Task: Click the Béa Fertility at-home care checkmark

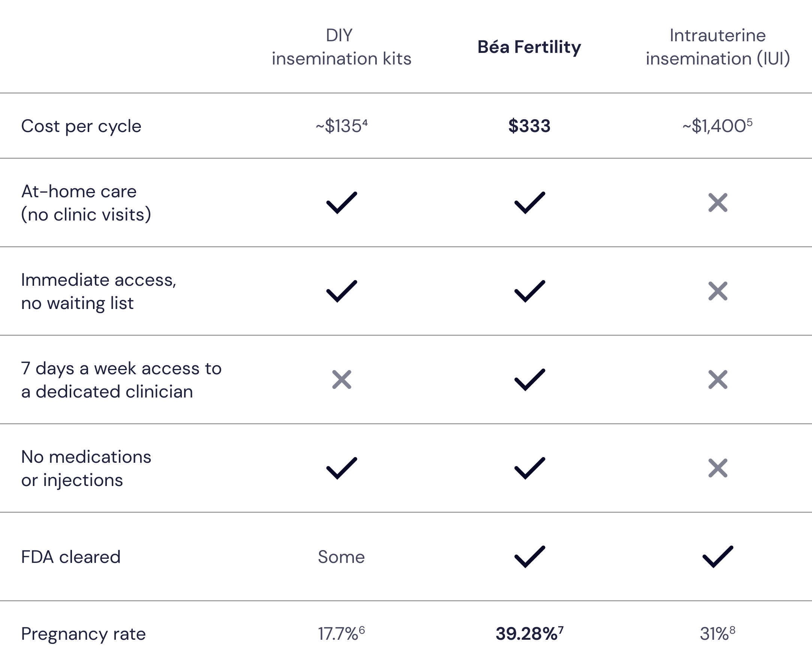Action: [529, 202]
